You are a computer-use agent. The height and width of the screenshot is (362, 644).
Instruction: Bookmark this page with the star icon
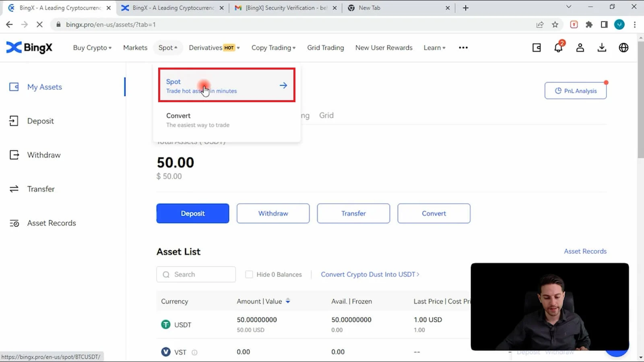click(x=555, y=25)
